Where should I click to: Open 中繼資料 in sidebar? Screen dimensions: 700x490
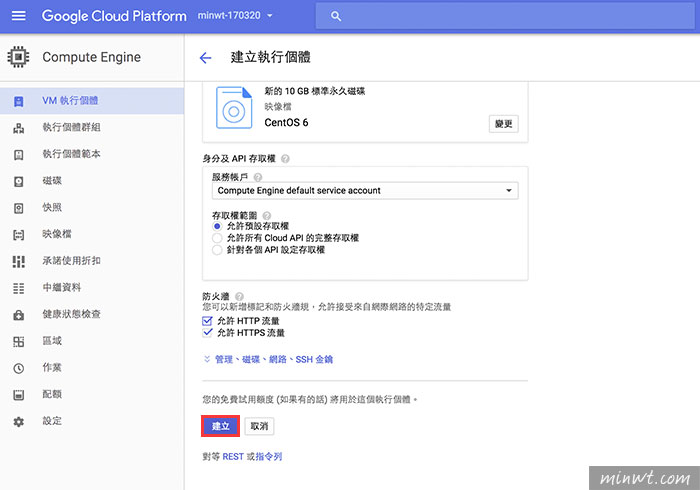click(x=92, y=288)
